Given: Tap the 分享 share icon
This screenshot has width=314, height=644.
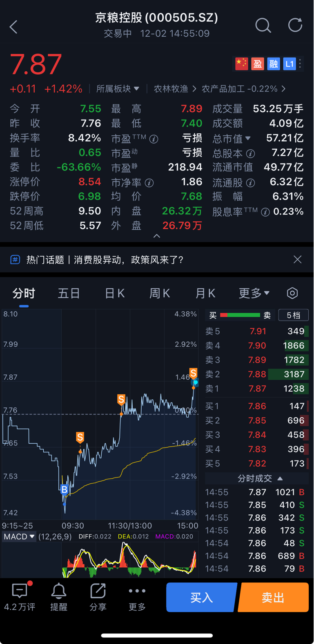Looking at the screenshot, I should pyautogui.click(x=98, y=597).
